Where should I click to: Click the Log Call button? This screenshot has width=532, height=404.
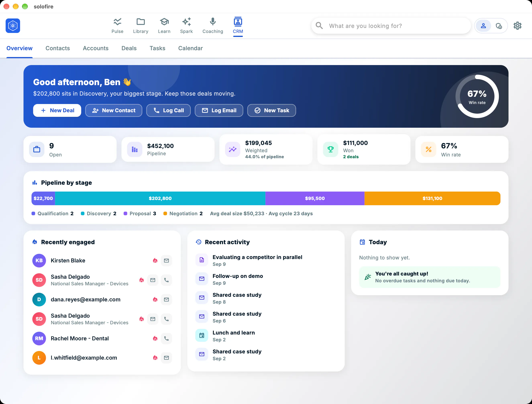168,110
